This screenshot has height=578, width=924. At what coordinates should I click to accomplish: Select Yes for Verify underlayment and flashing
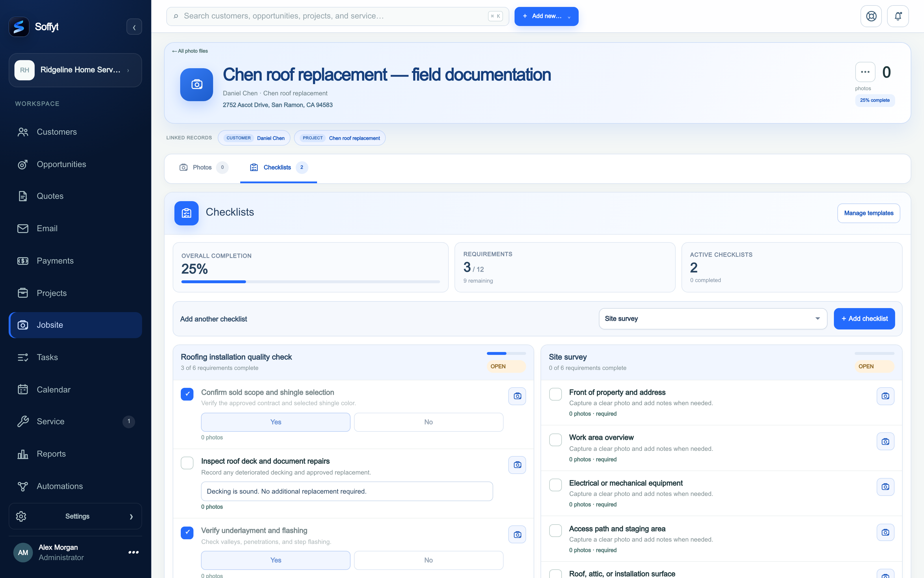click(x=276, y=560)
